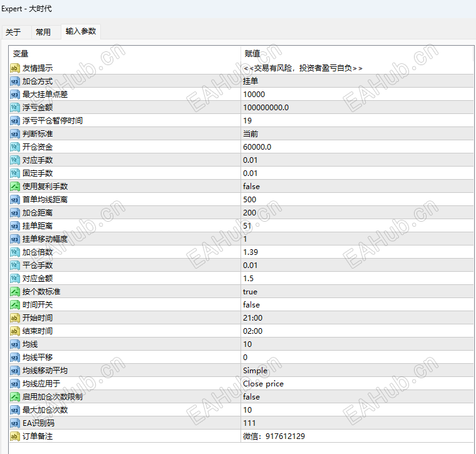This screenshot has height=454, width=476.
Task: Click the integer icon next to 最大挂单点差
Action: pyautogui.click(x=15, y=95)
